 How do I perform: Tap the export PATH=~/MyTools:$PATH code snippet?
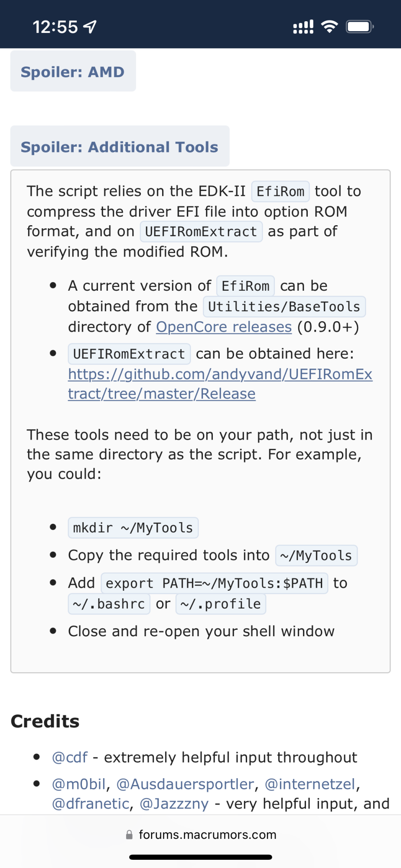coord(214,583)
